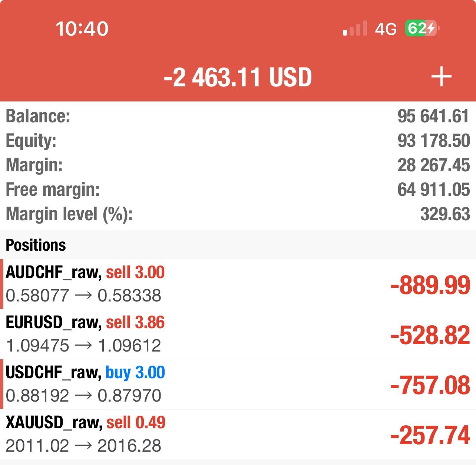476x465 pixels.
Task: Tap the -528.82 loss on EURUSD
Action: pos(430,335)
